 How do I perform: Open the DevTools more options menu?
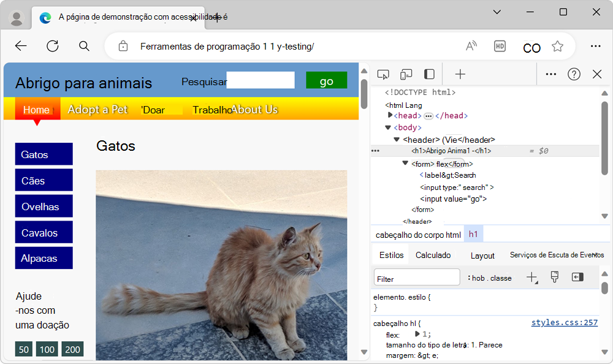click(x=550, y=74)
